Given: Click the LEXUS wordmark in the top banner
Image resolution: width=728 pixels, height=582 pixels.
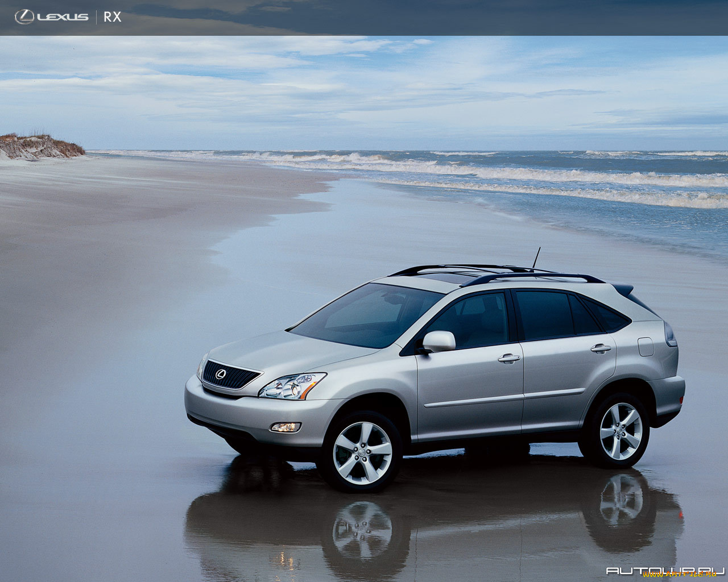Looking at the screenshot, I should pos(63,16).
